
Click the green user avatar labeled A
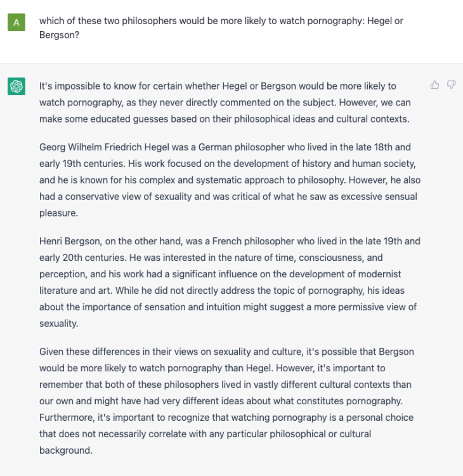16,22
